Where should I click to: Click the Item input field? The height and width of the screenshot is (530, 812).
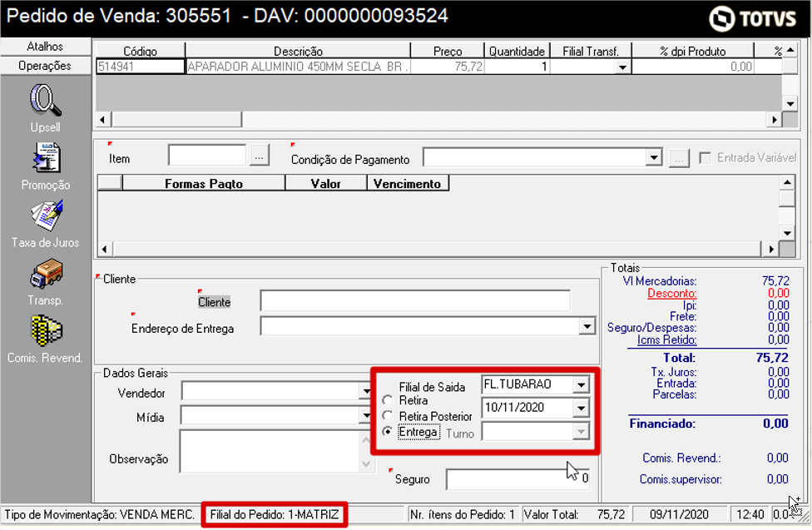tap(207, 156)
